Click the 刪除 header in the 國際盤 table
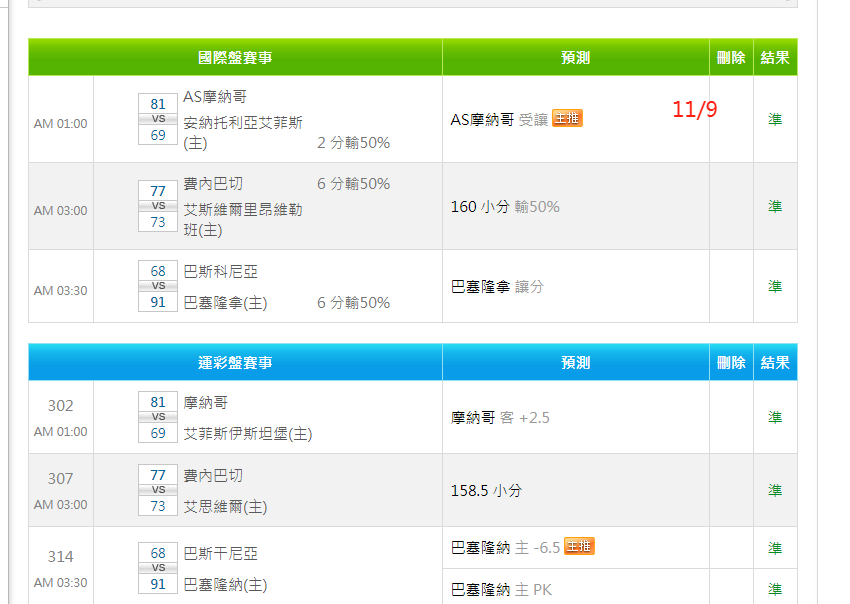The width and height of the screenshot is (850, 604). click(731, 57)
